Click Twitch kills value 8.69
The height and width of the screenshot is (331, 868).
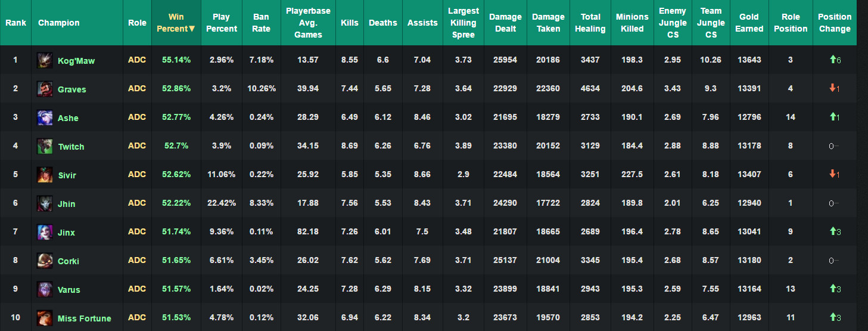coord(350,146)
